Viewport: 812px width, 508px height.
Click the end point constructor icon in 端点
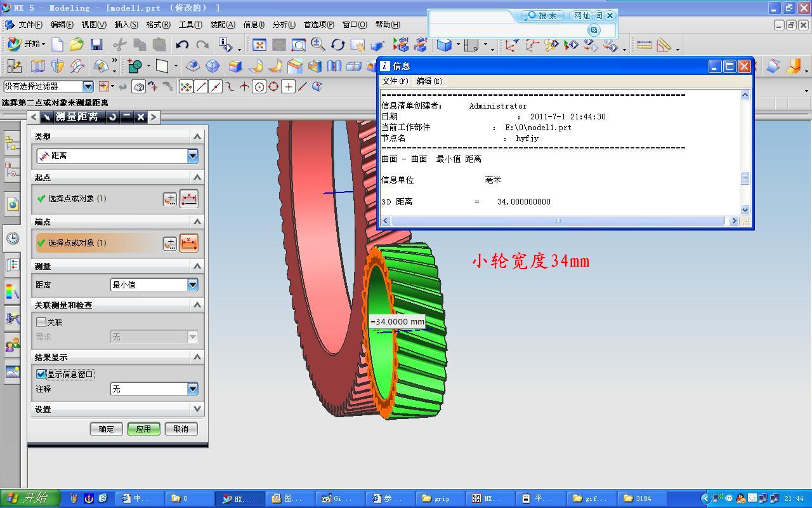tap(169, 243)
